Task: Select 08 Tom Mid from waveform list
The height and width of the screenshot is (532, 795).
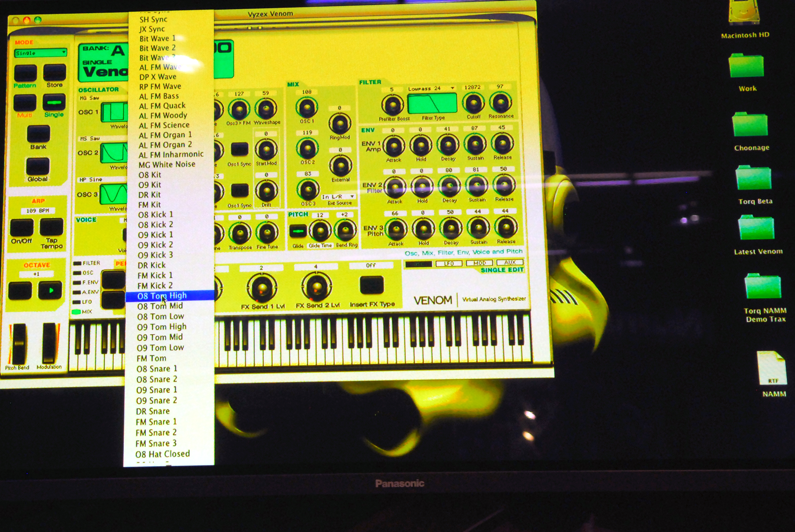Action: coord(160,306)
